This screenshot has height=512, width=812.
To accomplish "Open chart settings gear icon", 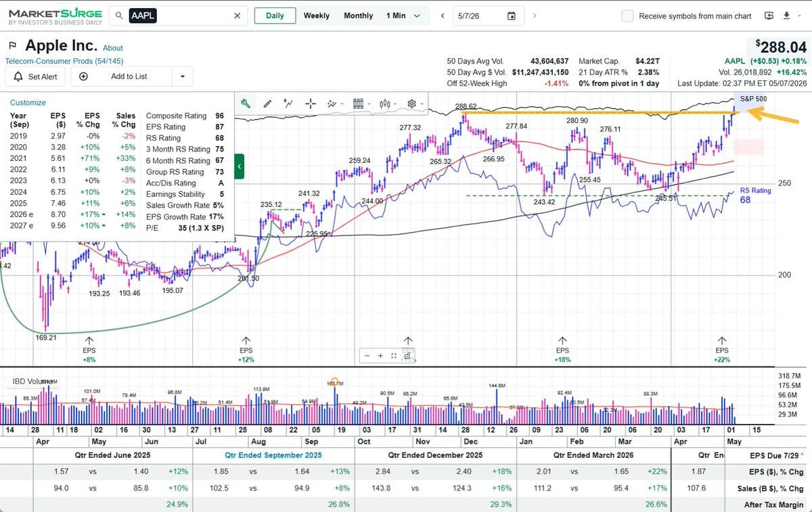I will point(411,103).
